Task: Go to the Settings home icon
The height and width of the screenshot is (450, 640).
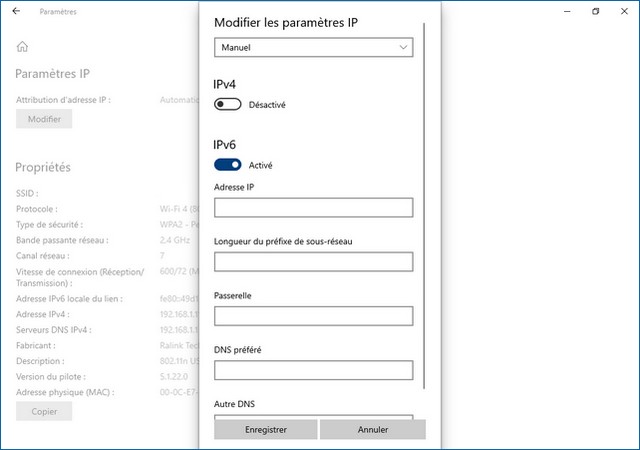Action: tap(22, 47)
